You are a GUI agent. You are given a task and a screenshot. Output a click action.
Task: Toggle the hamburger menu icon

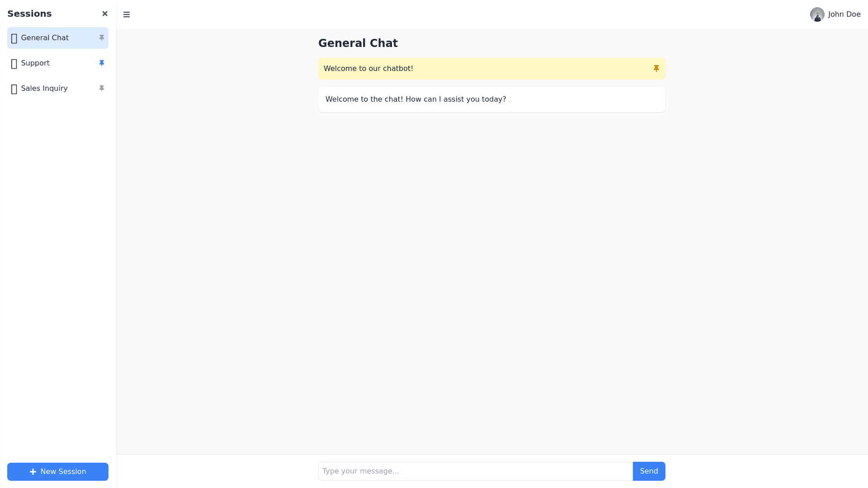pos(127,14)
